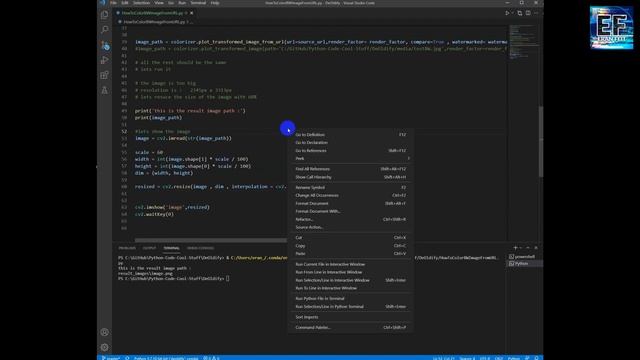640x360 pixels.
Task: Choose Cut in context menu
Action: coord(351,238)
